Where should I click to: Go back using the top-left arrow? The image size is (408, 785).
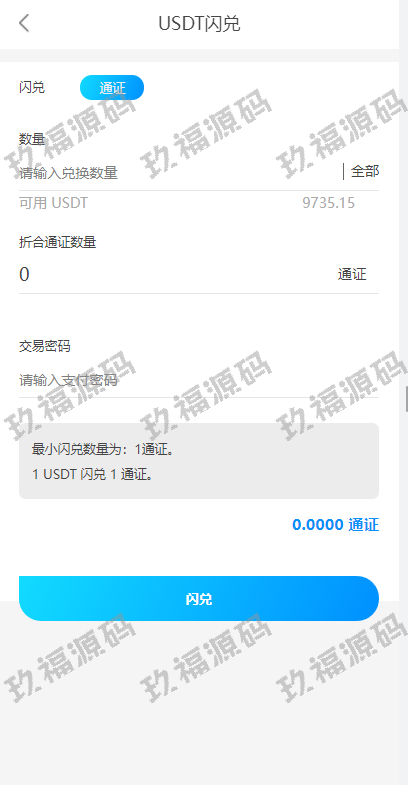point(24,23)
